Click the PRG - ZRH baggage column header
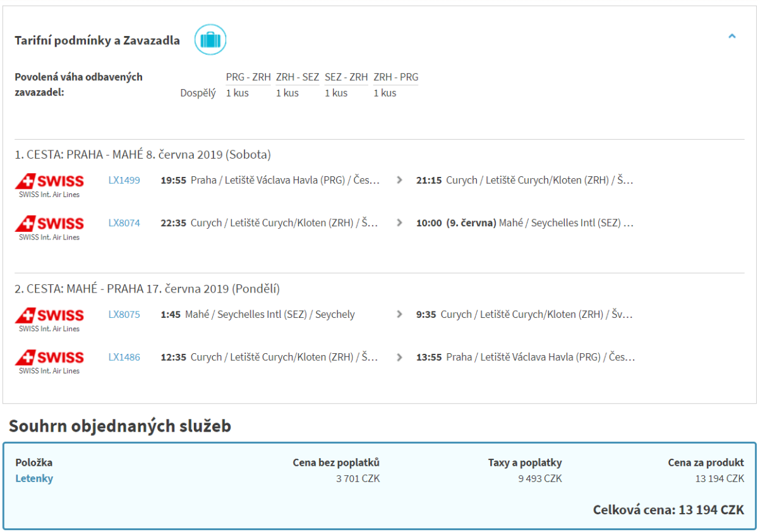Image resolution: width=758 pixels, height=532 pixels. pos(248,77)
